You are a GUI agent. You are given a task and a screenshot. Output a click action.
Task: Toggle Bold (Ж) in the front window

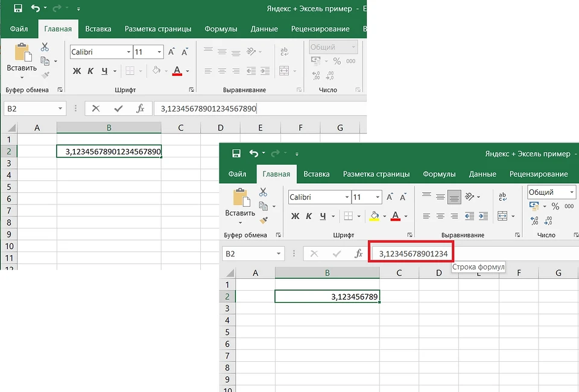(x=295, y=216)
